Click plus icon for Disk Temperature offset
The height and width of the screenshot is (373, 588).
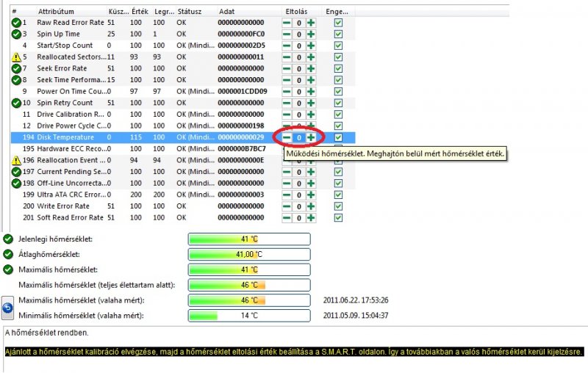[x=311, y=137]
